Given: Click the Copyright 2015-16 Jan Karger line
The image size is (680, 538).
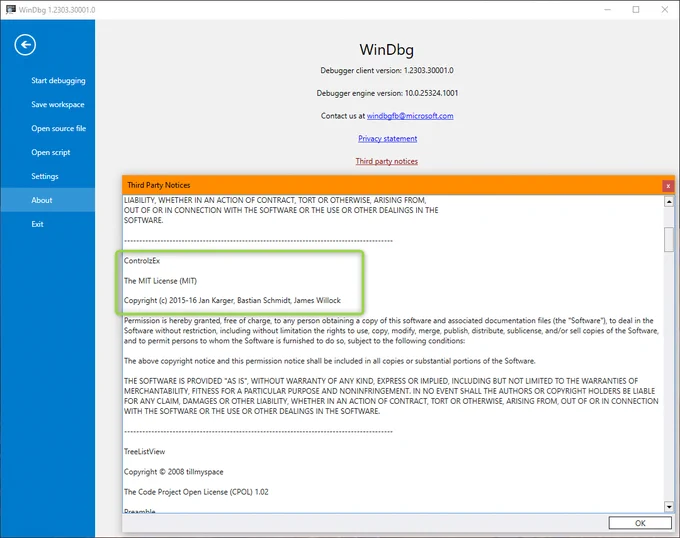Looking at the screenshot, I should click(x=232, y=300).
